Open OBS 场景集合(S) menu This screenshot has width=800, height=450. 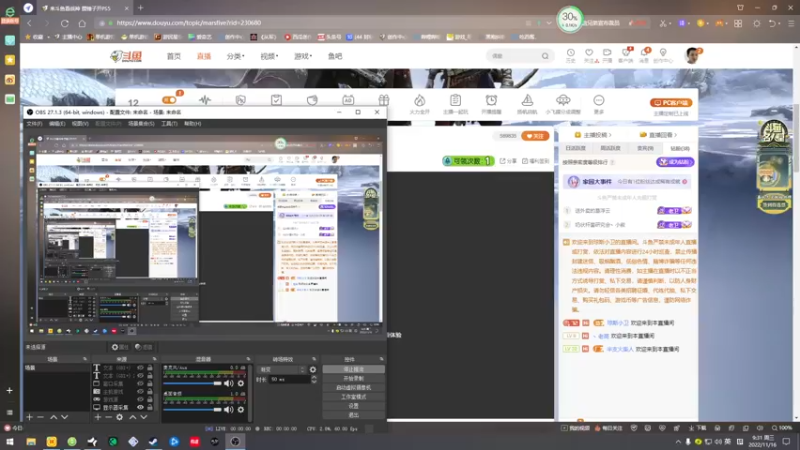pos(141,123)
